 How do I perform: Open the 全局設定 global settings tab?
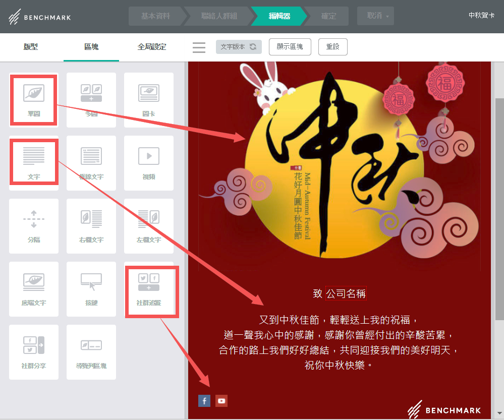pos(152,47)
